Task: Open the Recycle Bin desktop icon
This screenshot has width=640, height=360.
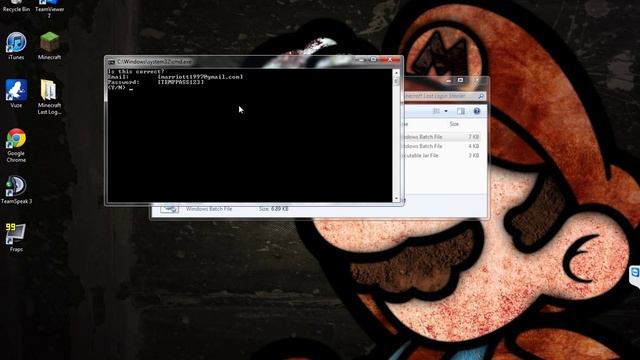Action: point(16,6)
